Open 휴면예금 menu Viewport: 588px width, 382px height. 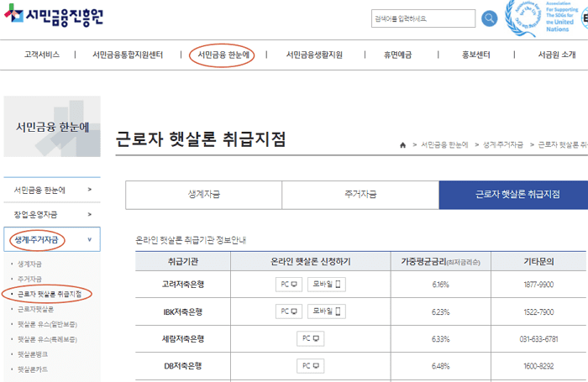(x=397, y=55)
